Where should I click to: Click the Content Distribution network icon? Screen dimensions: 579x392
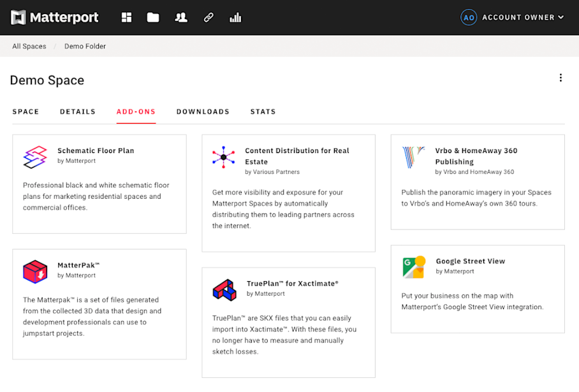(x=223, y=157)
